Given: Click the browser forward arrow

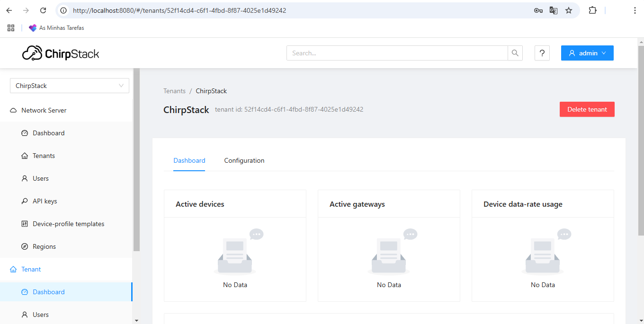Looking at the screenshot, I should point(26,10).
